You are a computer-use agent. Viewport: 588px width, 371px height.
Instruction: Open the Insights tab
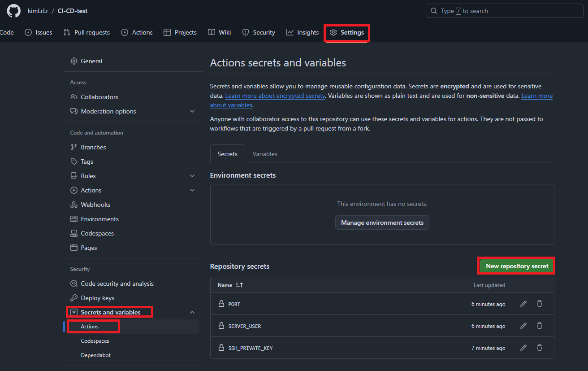303,32
